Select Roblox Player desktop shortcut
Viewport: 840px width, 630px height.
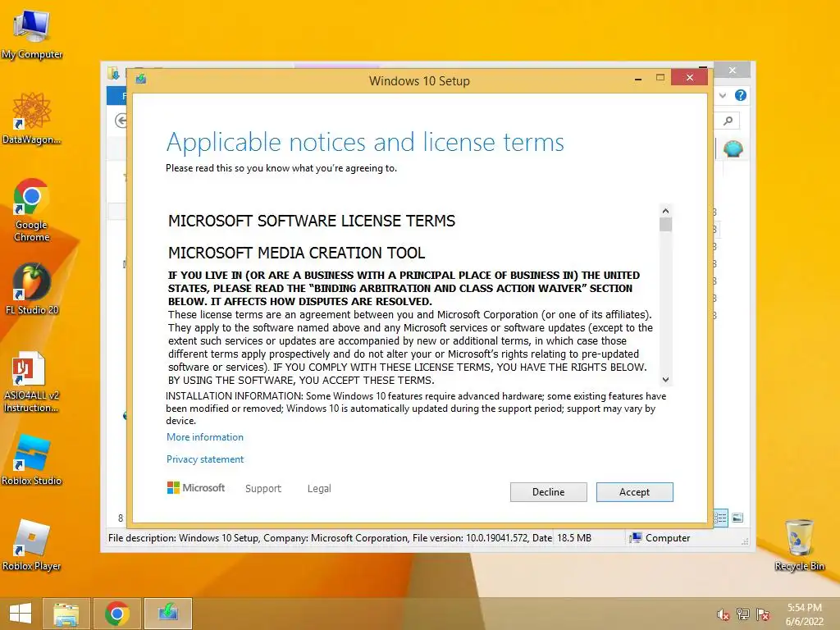click(x=32, y=545)
